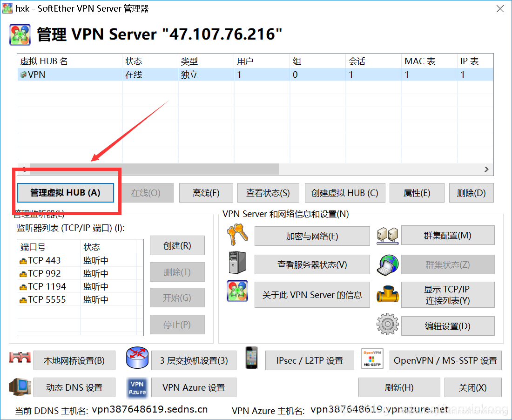Open 动态 DNS 设置
Image resolution: width=512 pixels, height=420 pixels.
point(74,387)
